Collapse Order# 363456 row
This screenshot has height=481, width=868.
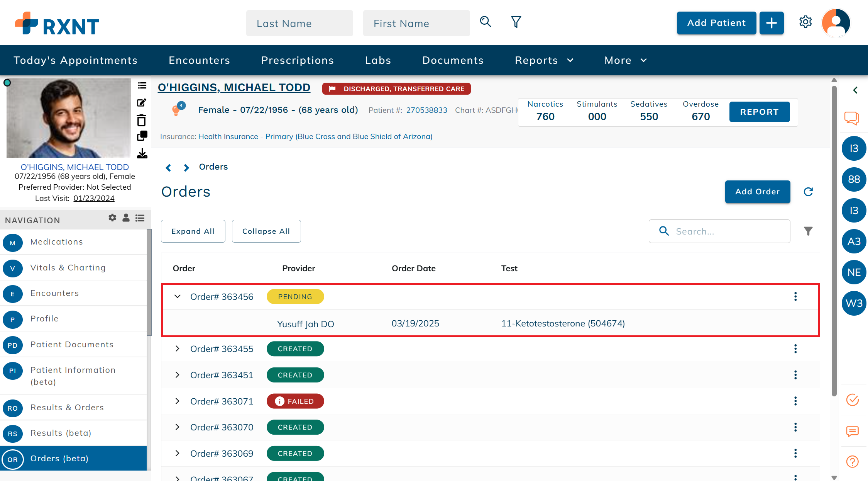(178, 296)
